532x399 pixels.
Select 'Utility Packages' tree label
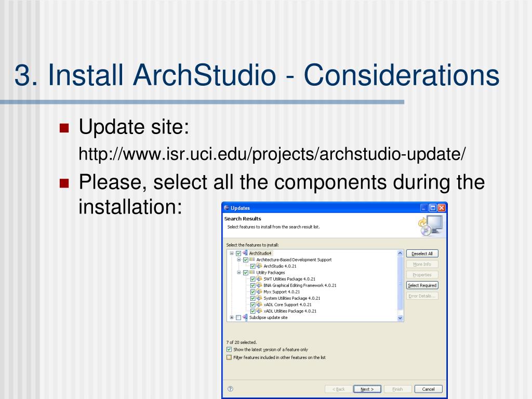[x=270, y=272]
